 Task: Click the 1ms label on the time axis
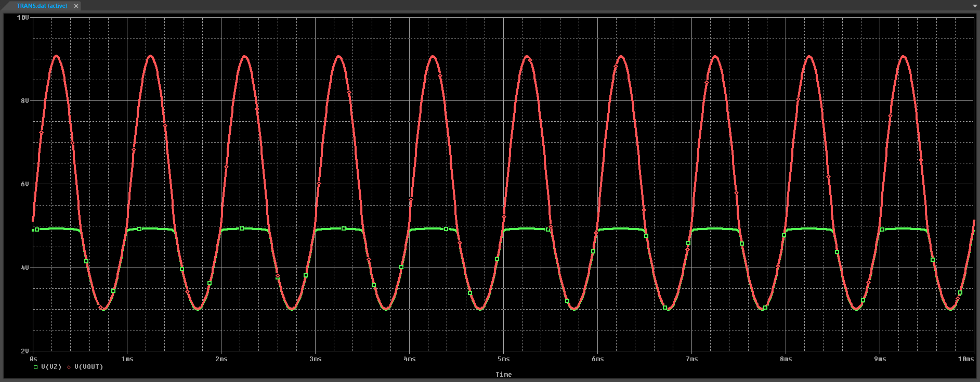coord(127,359)
